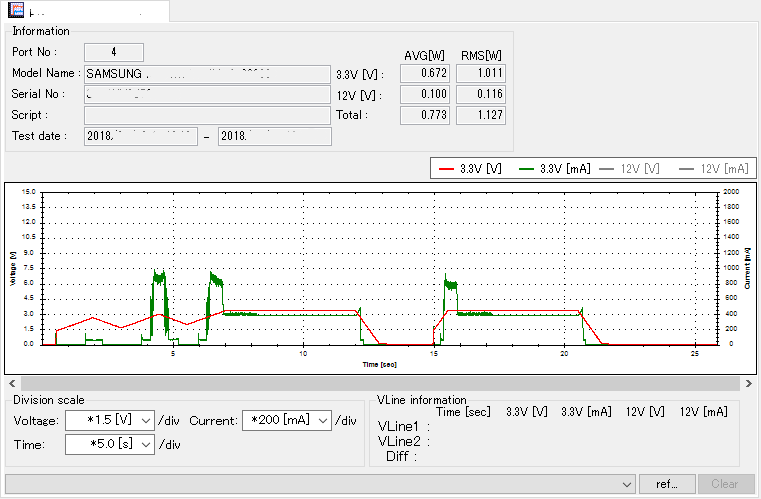The width and height of the screenshot is (761, 499).
Task: Toggle the 12V [V] legend entry
Action: click(629, 169)
